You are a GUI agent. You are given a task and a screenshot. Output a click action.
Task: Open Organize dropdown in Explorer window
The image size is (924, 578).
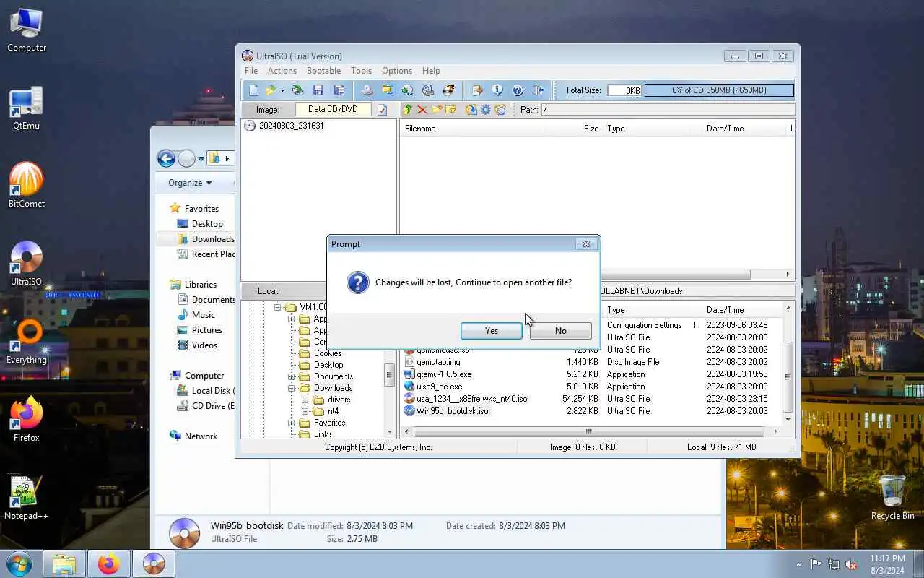click(x=190, y=183)
